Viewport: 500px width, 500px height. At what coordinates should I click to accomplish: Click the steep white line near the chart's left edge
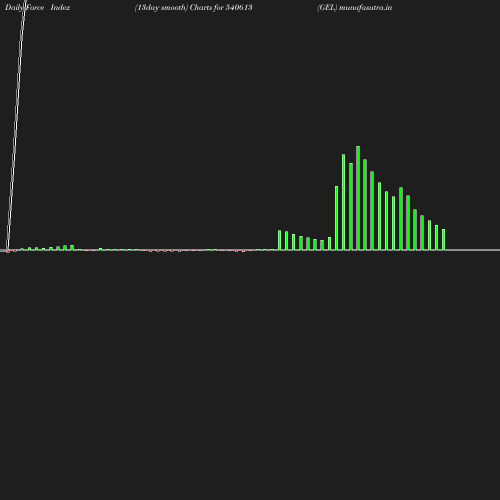(x=16, y=125)
